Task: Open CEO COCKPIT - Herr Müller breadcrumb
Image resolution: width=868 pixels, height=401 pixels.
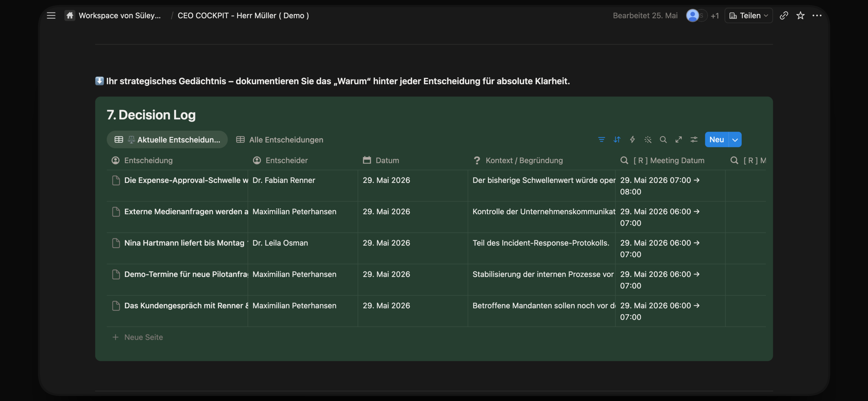Action: tap(243, 15)
